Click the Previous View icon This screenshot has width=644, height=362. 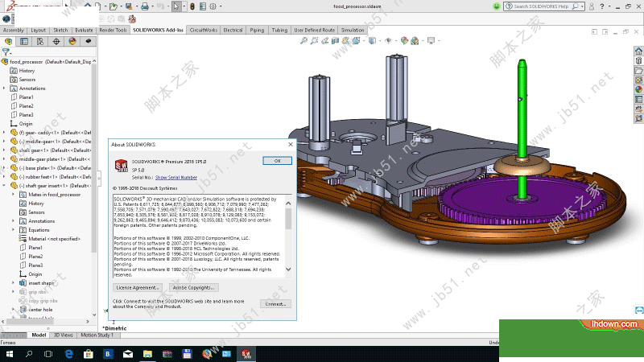(325, 40)
